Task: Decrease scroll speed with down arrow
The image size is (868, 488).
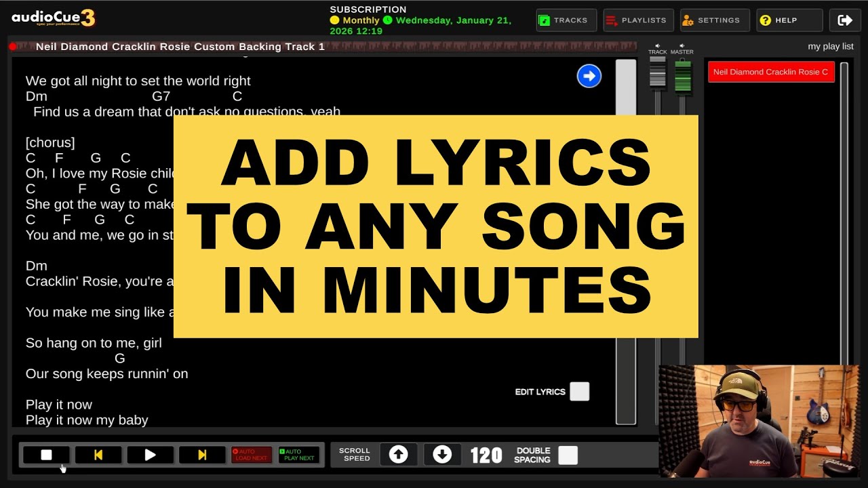Action: tap(442, 455)
